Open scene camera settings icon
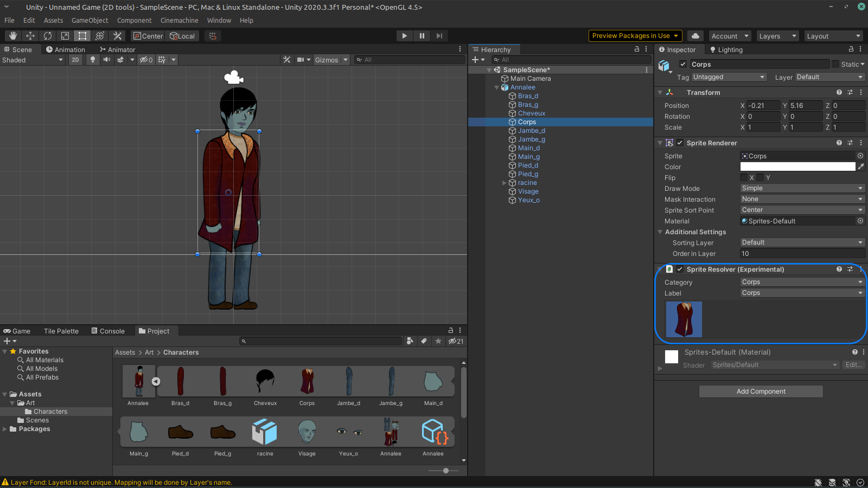Screen dimensions: 868x488 pyautogui.click(x=301, y=60)
